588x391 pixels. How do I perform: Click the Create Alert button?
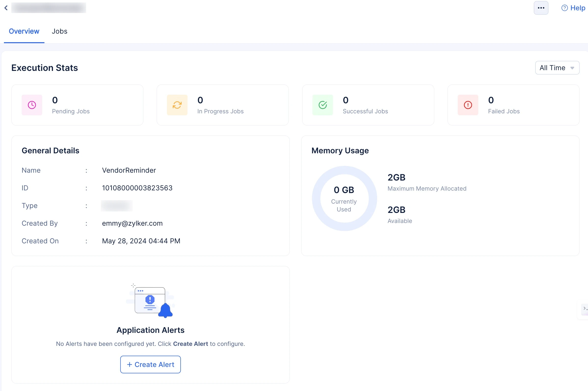click(x=150, y=365)
